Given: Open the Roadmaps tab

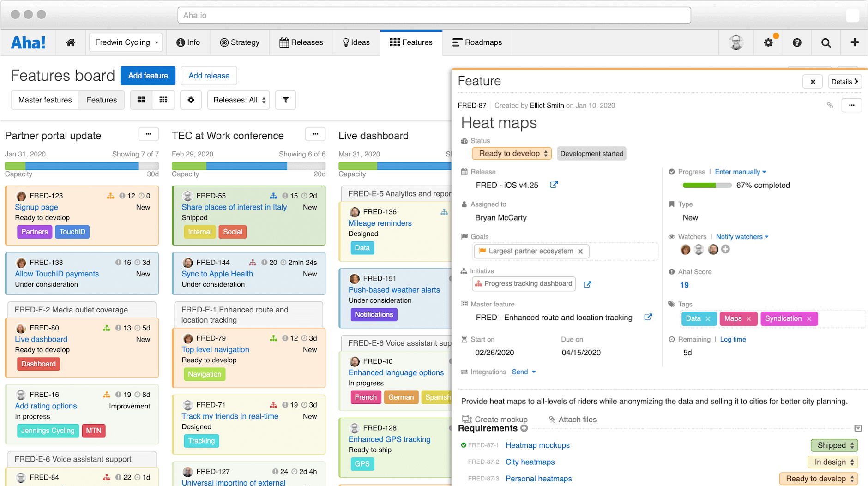Looking at the screenshot, I should [477, 42].
